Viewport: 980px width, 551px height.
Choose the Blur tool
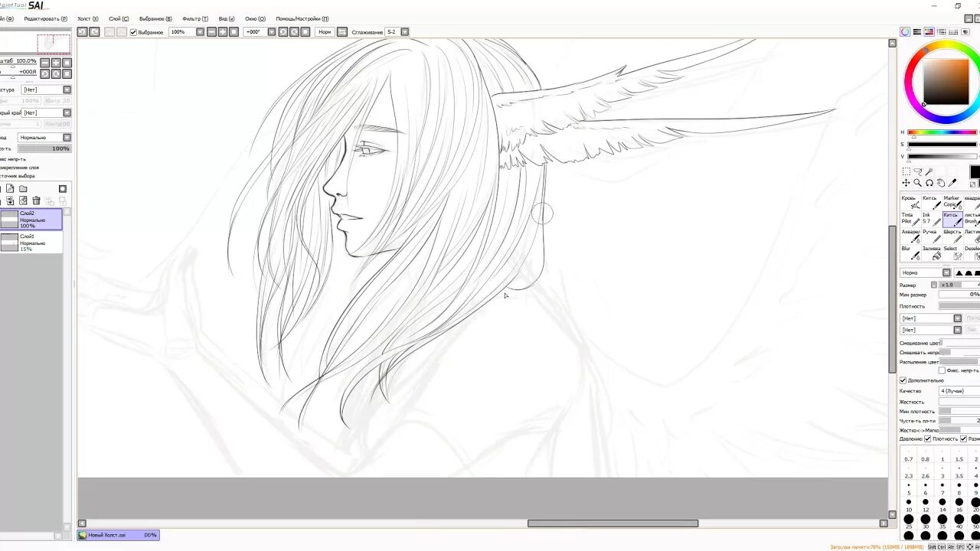point(910,253)
